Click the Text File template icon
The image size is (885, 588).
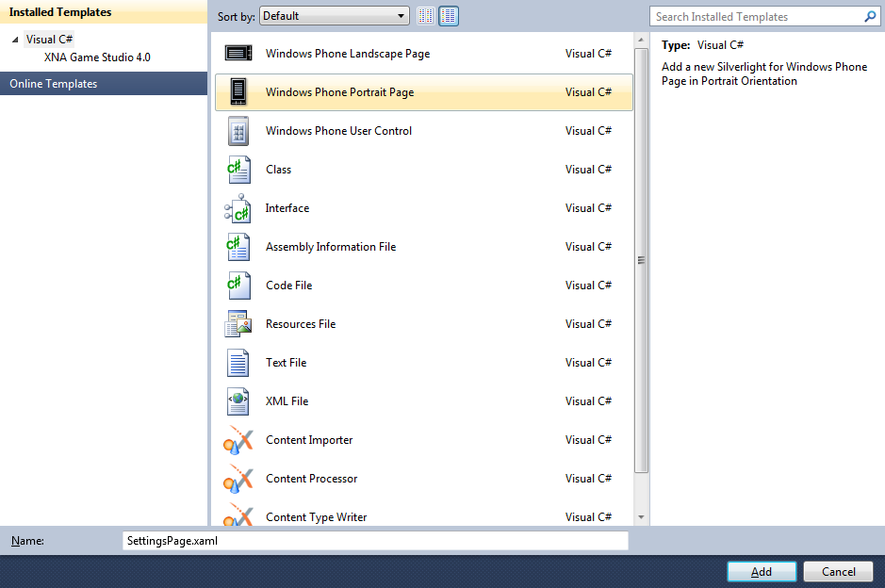point(238,363)
